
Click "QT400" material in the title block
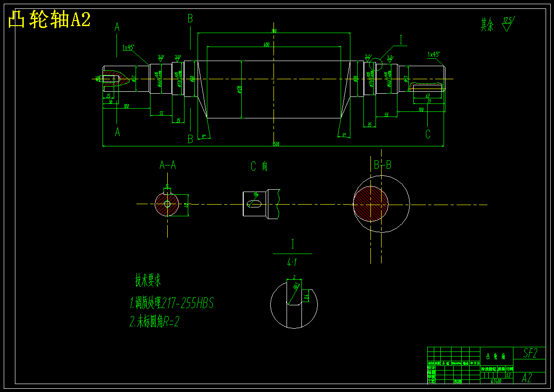(x=496, y=381)
